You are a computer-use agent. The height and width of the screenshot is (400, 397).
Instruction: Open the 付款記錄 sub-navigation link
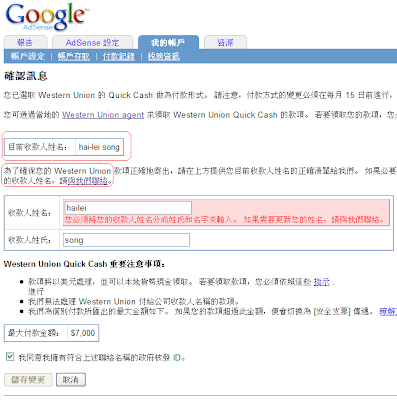[119, 56]
